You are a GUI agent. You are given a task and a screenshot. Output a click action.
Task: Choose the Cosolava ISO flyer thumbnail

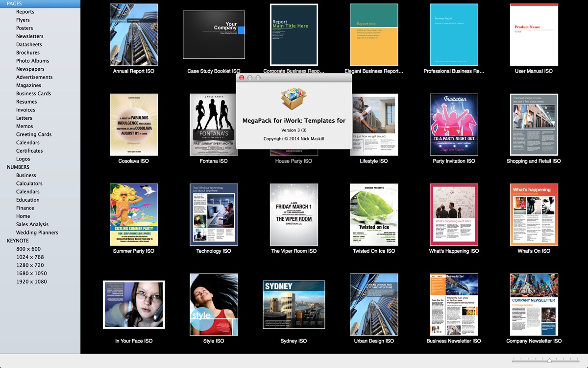[134, 125]
